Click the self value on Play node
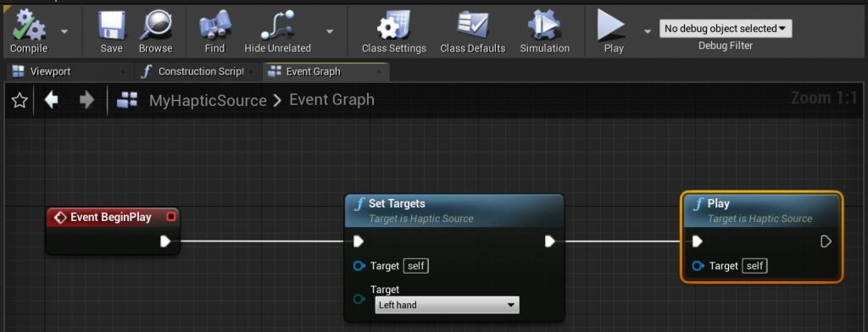 tap(754, 266)
